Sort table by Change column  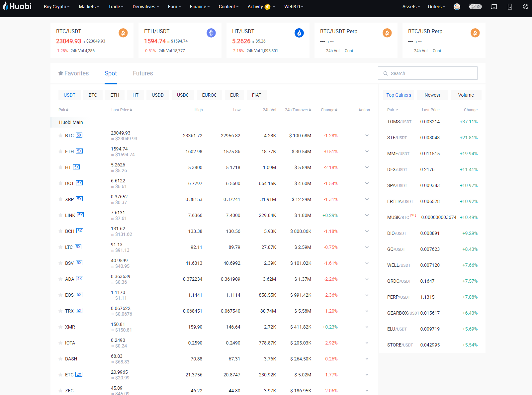[x=329, y=110]
